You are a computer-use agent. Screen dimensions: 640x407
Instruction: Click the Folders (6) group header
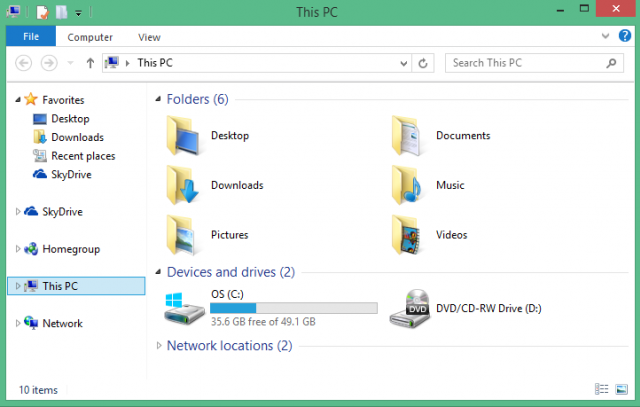[x=198, y=99]
